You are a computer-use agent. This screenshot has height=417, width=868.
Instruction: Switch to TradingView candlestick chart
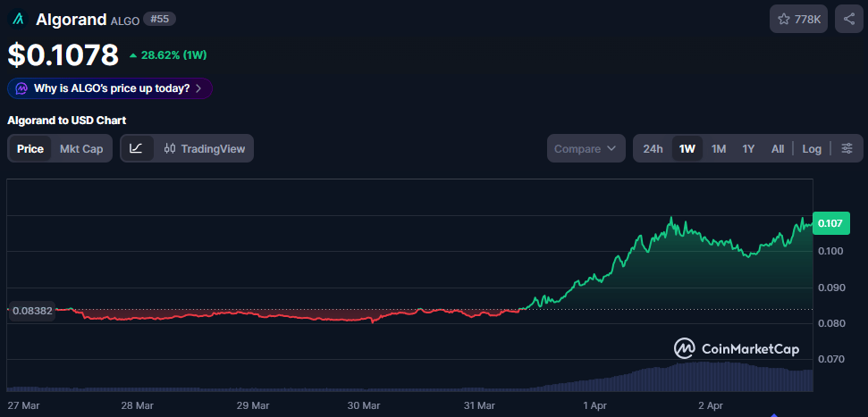coord(205,148)
